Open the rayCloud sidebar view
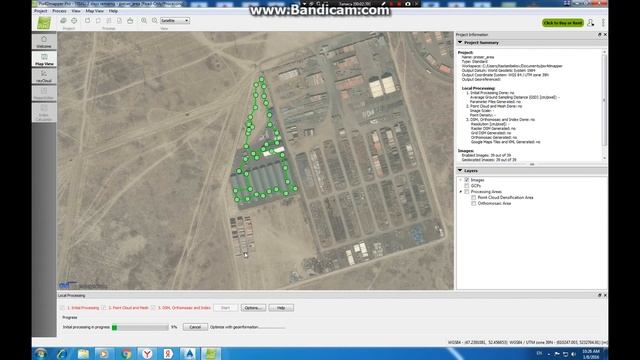This screenshot has height=360, width=640. click(x=44, y=76)
